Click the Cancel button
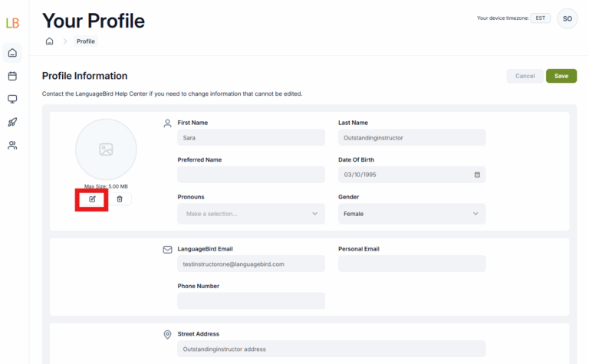This screenshot has height=364, width=589. point(525,76)
